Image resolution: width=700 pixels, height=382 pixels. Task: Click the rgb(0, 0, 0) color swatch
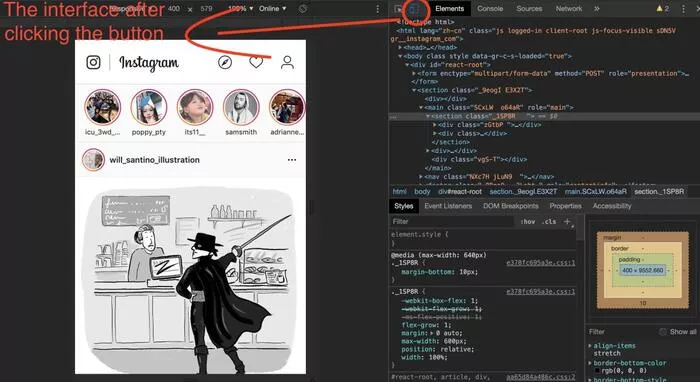coord(597,371)
